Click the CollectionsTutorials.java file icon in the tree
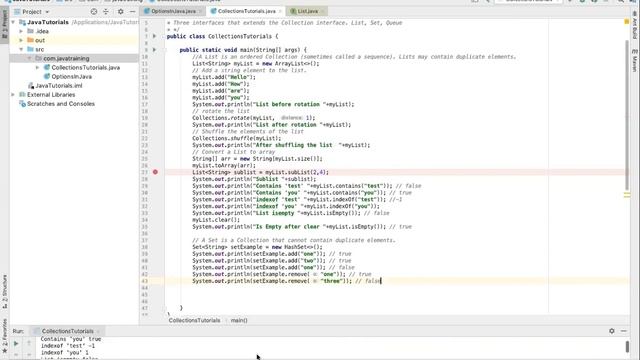This screenshot has height=360, width=640. (x=47, y=67)
